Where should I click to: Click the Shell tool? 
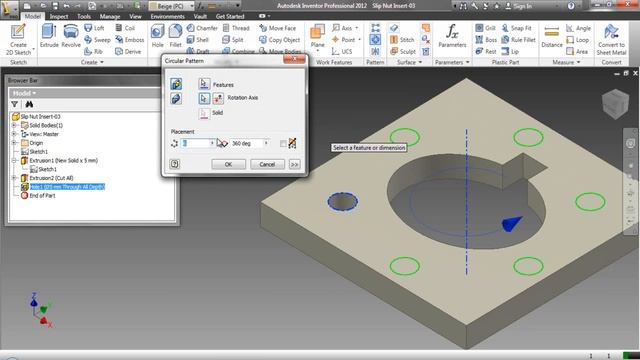click(198, 40)
